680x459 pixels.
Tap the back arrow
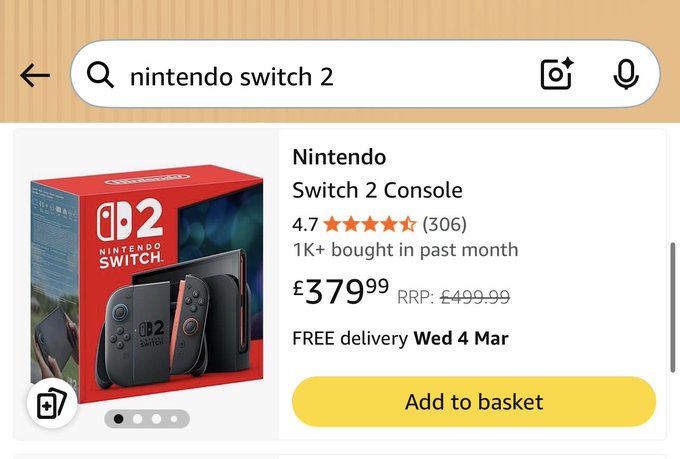click(35, 75)
